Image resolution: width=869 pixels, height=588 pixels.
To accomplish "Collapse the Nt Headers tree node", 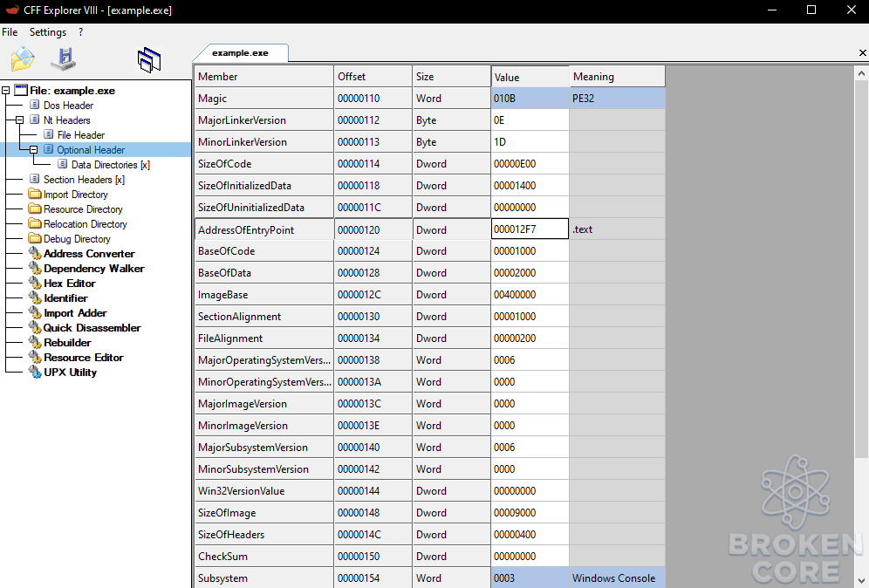I will [x=19, y=120].
